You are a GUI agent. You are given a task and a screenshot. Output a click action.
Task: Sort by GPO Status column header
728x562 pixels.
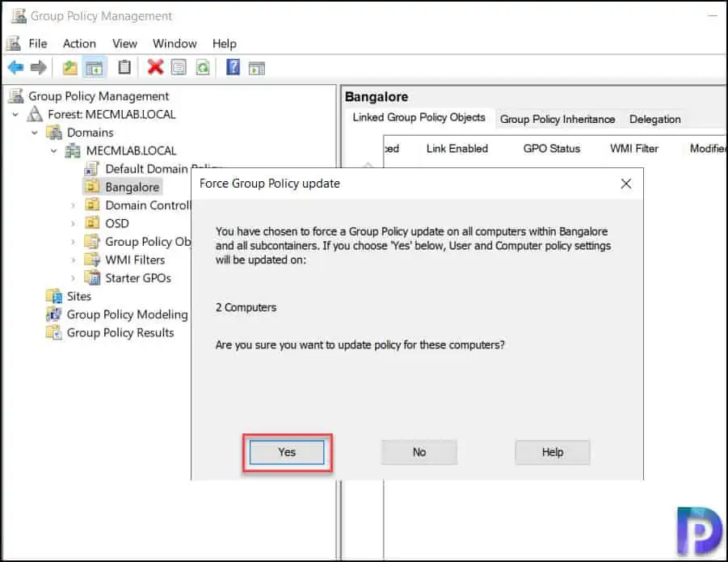pos(552,149)
